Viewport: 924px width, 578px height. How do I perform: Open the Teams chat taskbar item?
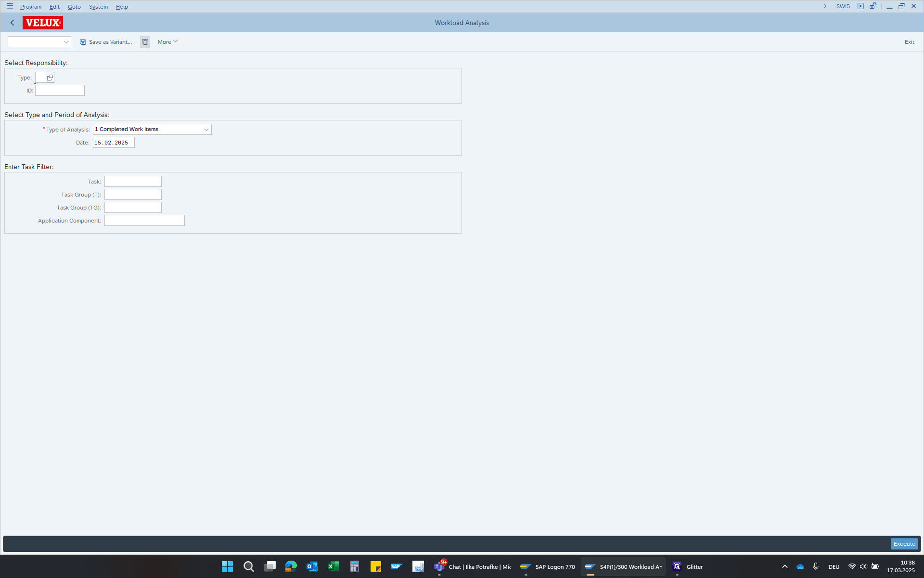[x=473, y=567]
